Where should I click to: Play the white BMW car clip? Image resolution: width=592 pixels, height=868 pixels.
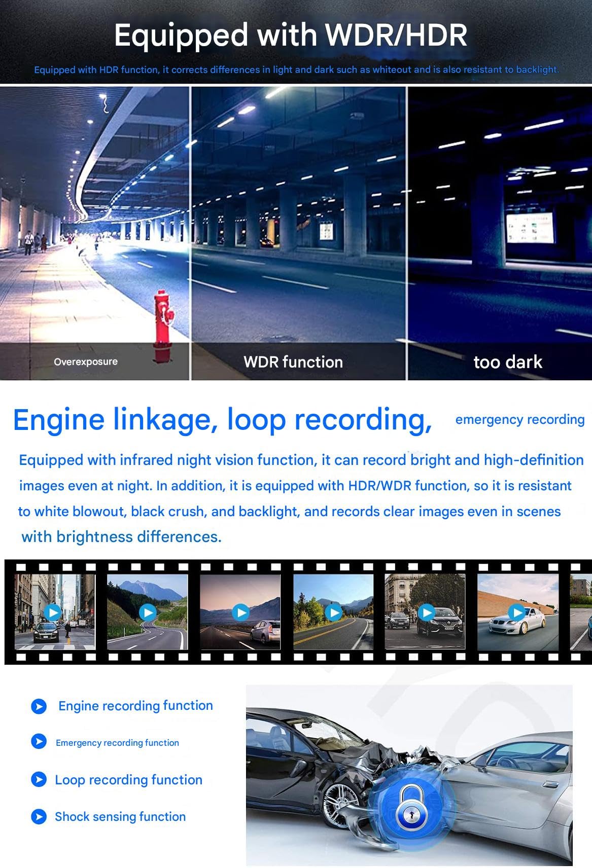[x=517, y=612]
